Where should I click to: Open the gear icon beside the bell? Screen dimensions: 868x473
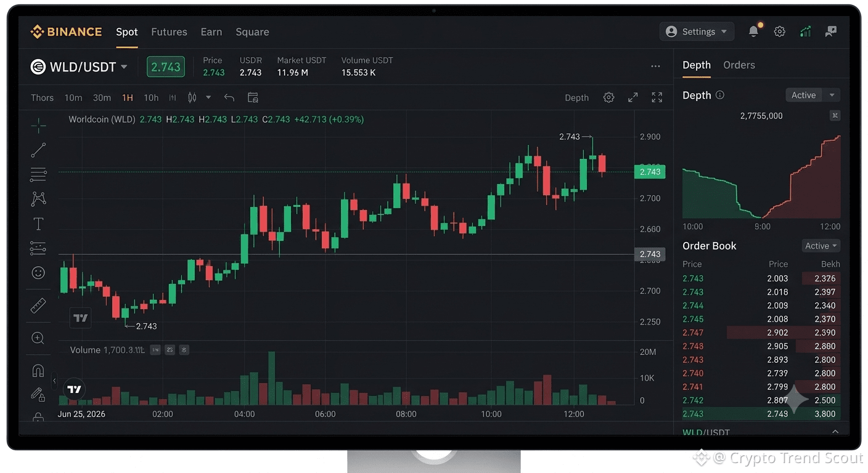point(780,31)
